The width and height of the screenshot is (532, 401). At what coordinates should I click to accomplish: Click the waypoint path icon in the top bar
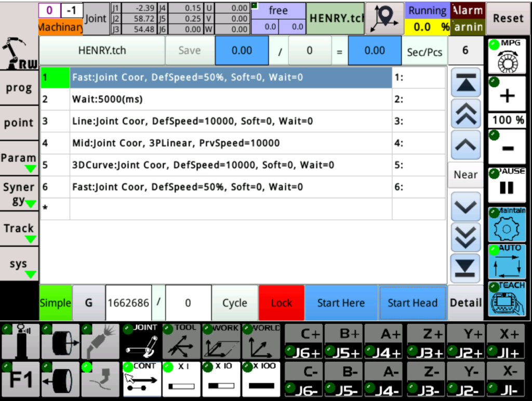point(384,18)
